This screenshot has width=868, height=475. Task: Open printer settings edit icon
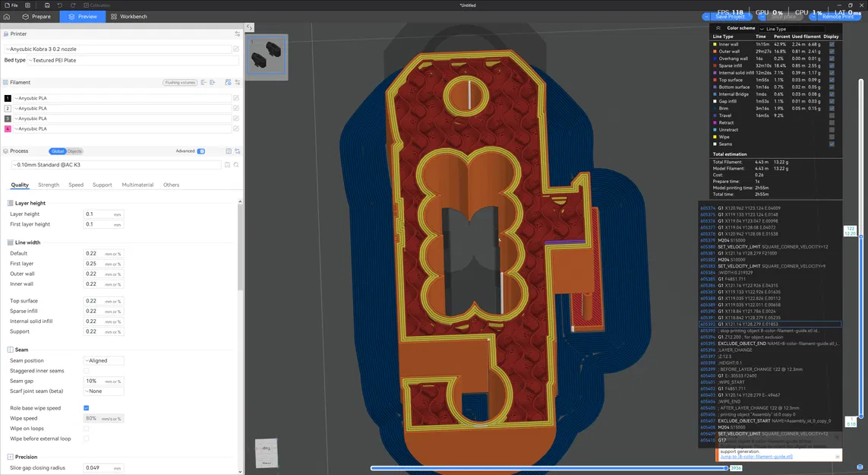click(x=236, y=49)
